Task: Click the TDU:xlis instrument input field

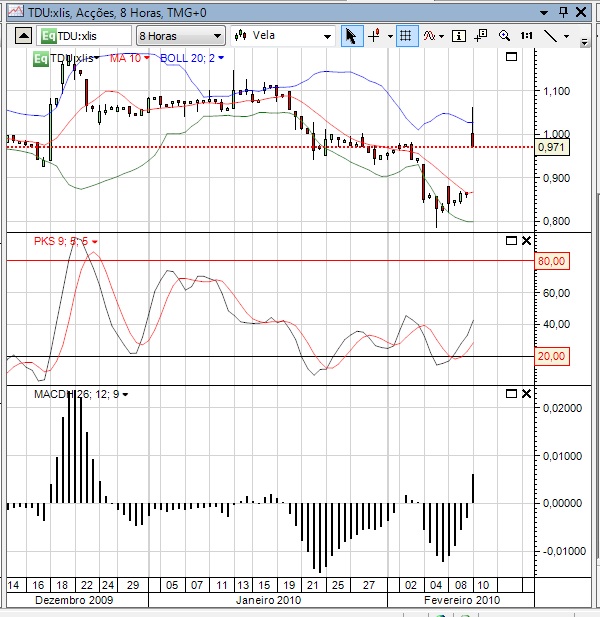Action: 85,36
